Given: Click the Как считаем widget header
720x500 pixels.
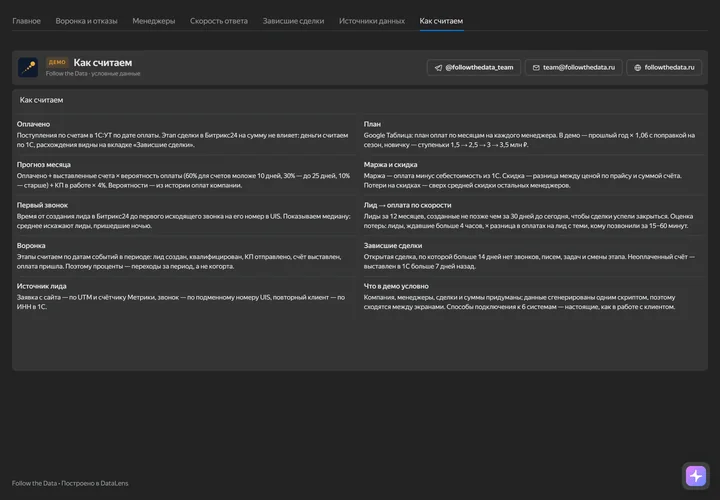Looking at the screenshot, I should pos(41,100).
